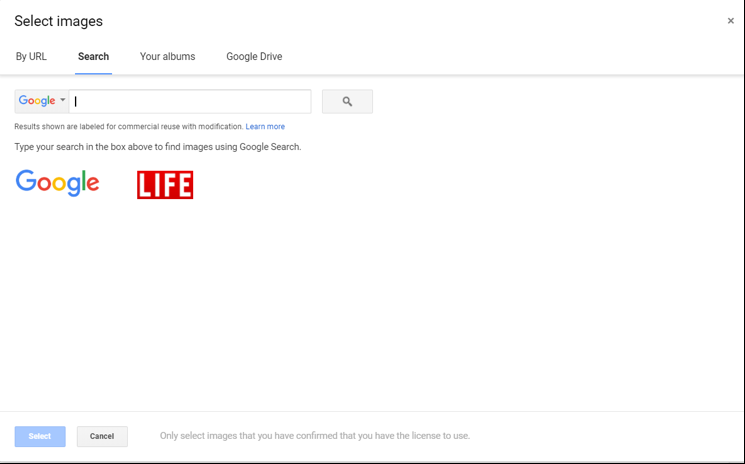The image size is (745, 464).
Task: Click the large Google logo
Action: (57, 183)
